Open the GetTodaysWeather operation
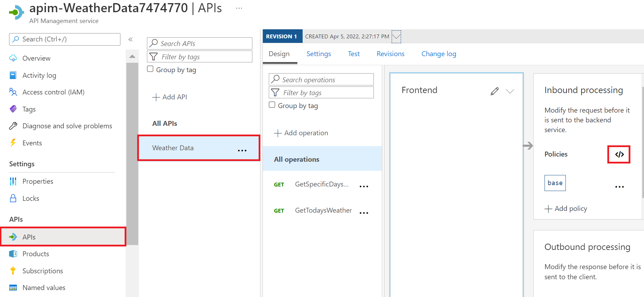 pos(323,211)
